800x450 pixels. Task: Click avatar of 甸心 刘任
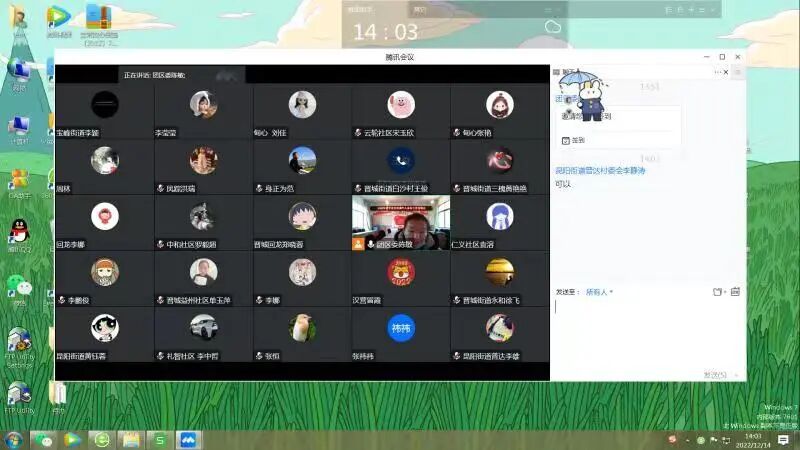302,105
